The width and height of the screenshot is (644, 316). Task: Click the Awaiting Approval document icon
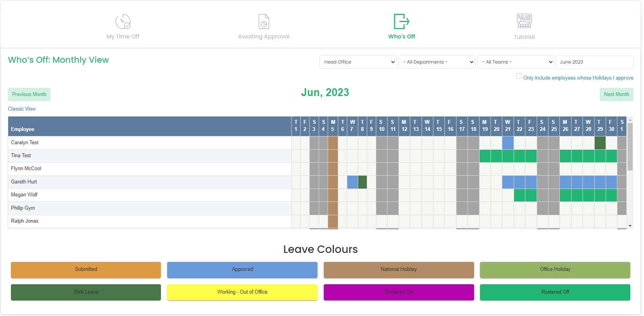click(264, 22)
